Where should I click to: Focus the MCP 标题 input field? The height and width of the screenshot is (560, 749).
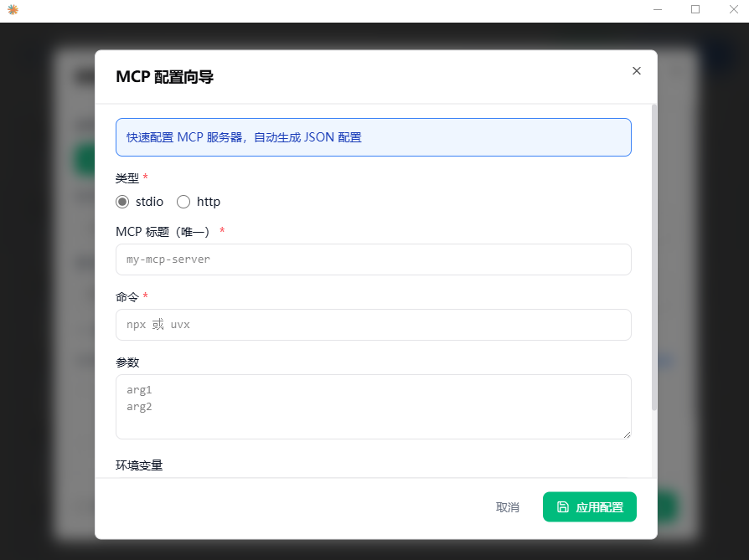pyautogui.click(x=373, y=259)
